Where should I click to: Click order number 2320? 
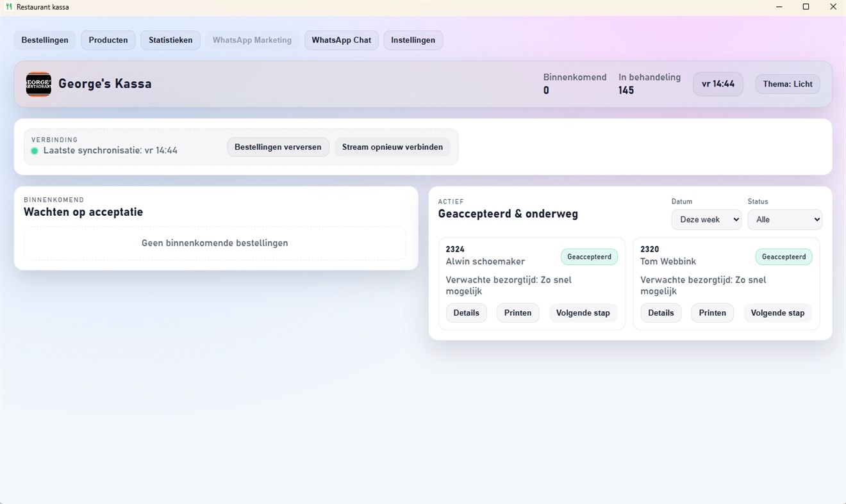tap(650, 249)
